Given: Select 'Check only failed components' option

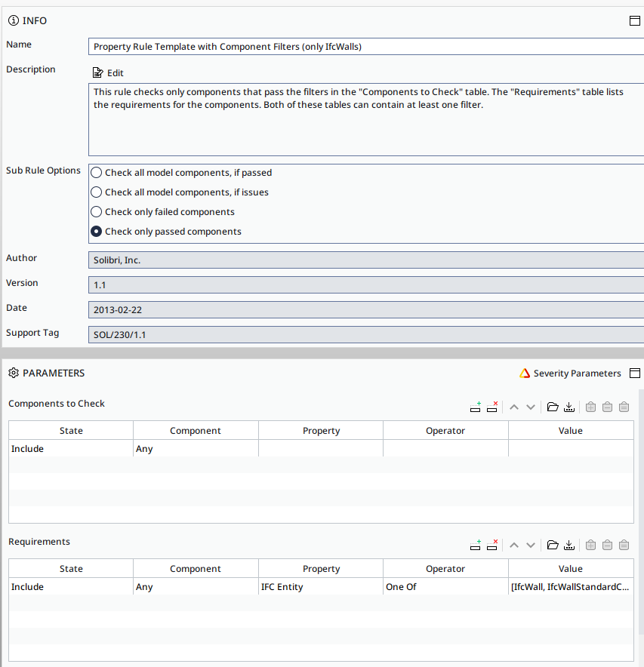Looking at the screenshot, I should [x=97, y=212].
